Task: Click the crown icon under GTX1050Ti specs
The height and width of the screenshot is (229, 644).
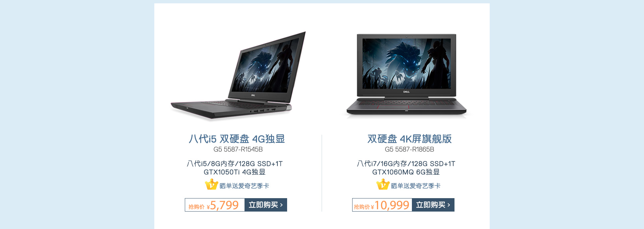Action: [212, 184]
